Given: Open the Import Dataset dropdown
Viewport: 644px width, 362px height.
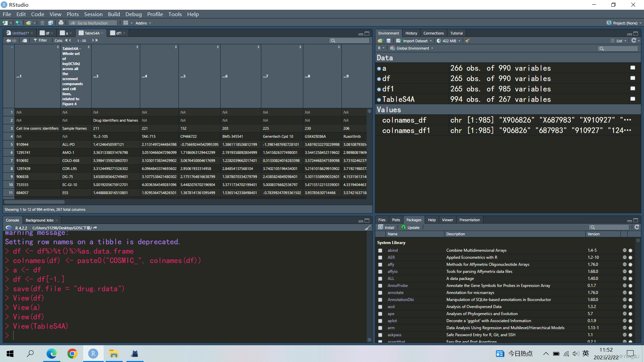Looking at the screenshot, I should tap(415, 41).
